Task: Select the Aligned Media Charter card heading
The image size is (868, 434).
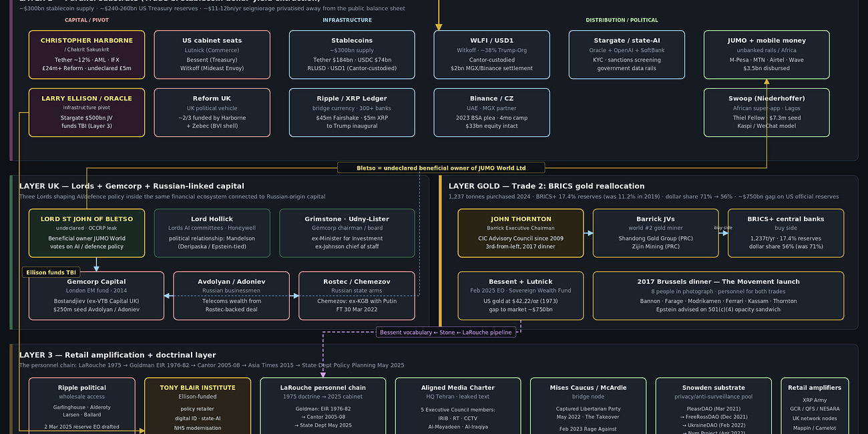Action: point(458,387)
